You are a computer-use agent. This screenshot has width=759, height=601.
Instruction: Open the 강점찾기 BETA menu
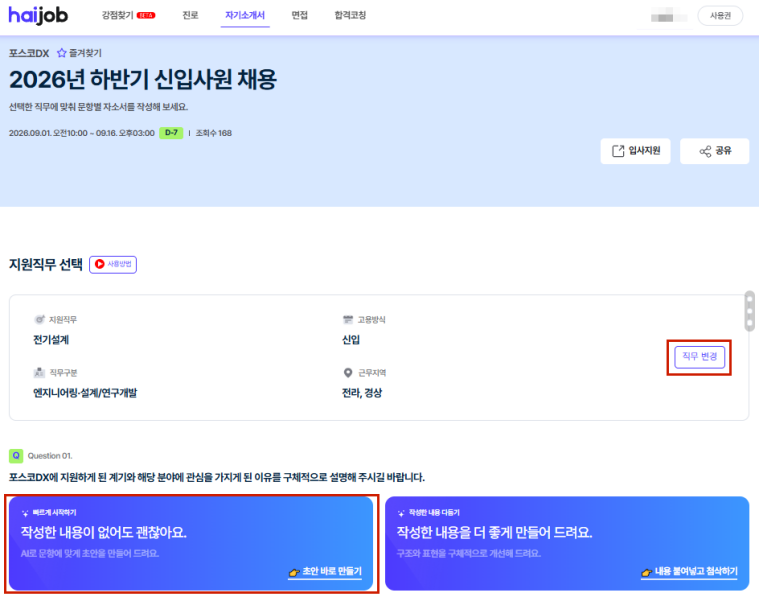[x=128, y=15]
